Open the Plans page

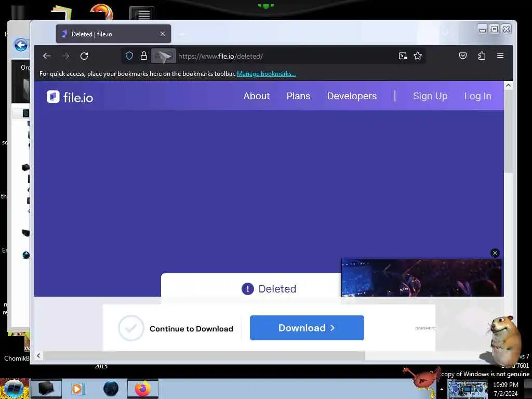(298, 96)
